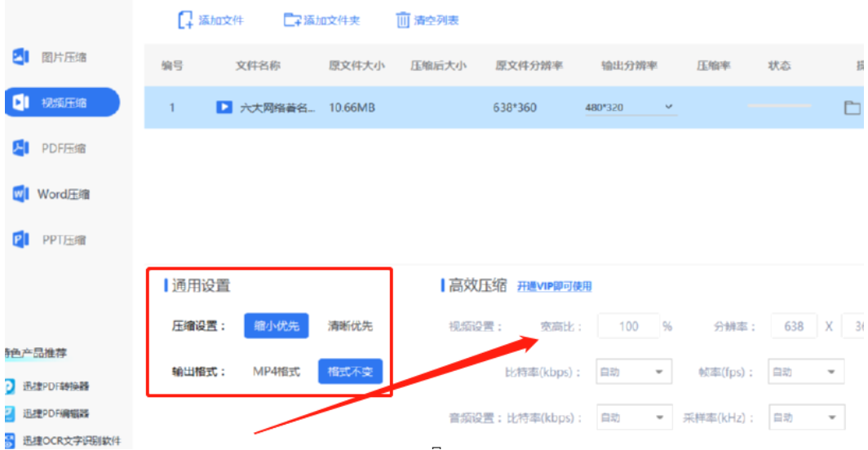Click the 迅捷PDF转换器 product icon

click(10, 386)
